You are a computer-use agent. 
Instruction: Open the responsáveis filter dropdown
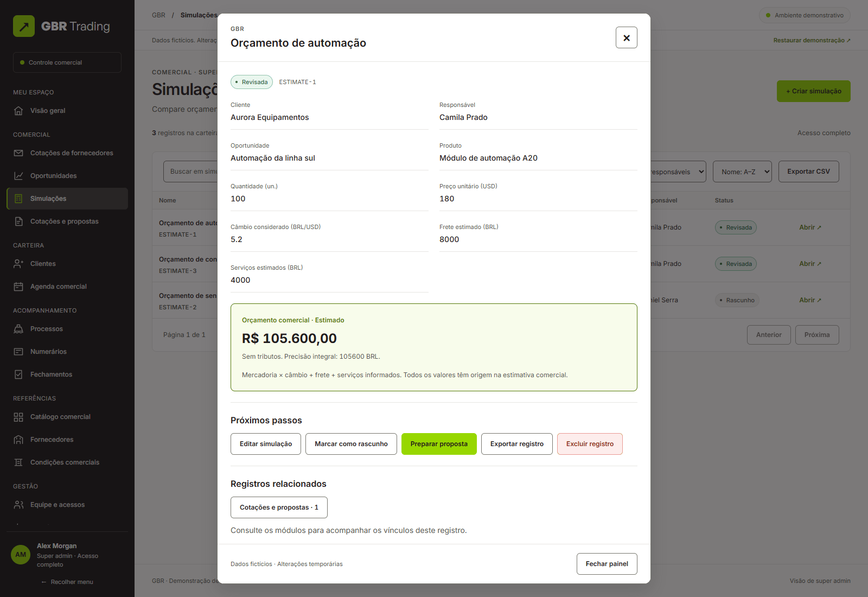click(678, 172)
